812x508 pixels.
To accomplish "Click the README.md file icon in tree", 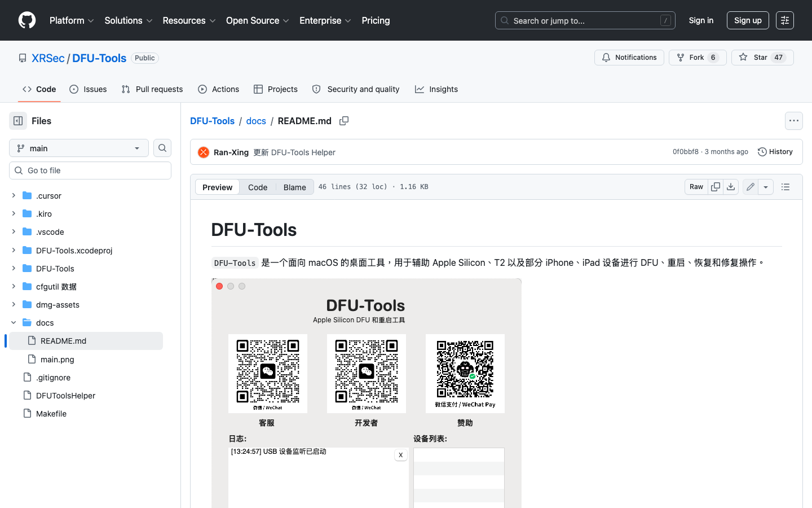I will tap(32, 340).
